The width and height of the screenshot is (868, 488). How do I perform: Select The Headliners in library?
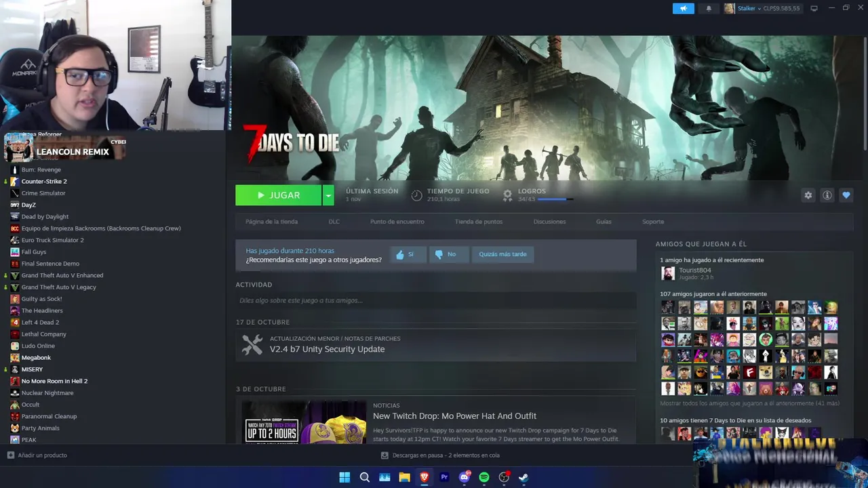coord(42,310)
